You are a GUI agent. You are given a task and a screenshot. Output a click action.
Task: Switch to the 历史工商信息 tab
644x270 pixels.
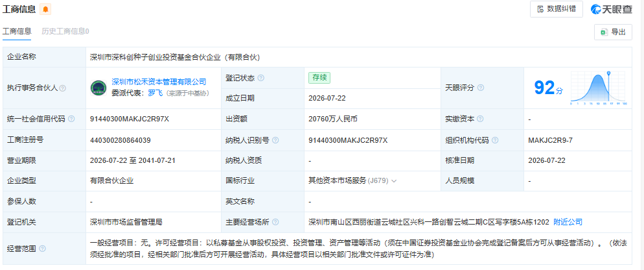pyautogui.click(x=65, y=31)
